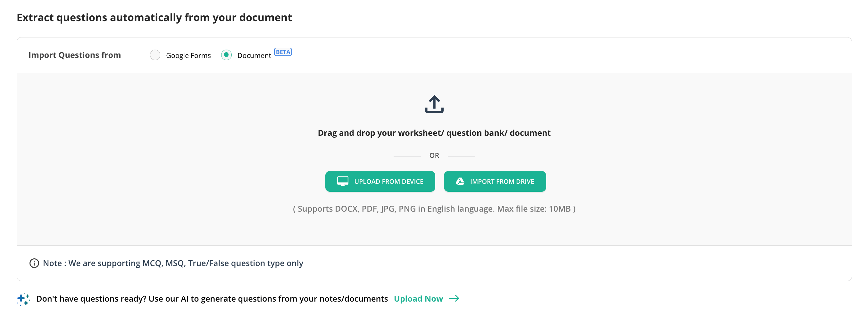The width and height of the screenshot is (868, 324).
Task: Click the info icon beside Note
Action: (x=34, y=263)
